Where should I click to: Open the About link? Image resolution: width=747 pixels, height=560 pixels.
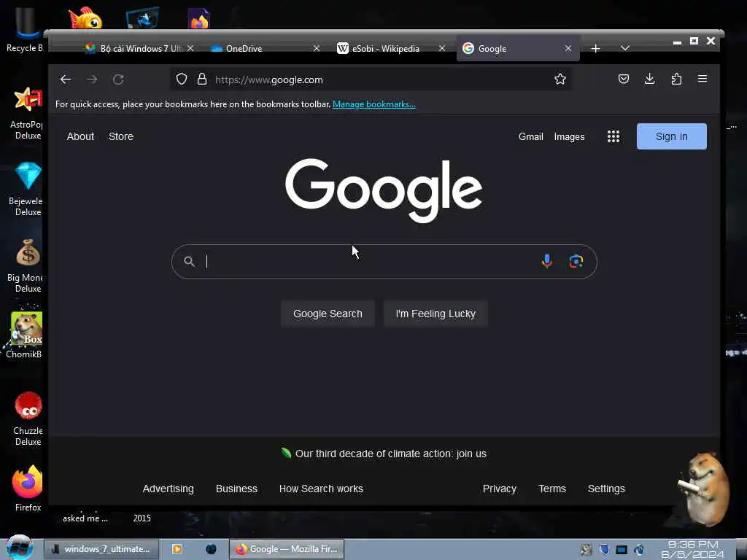pyautogui.click(x=80, y=136)
